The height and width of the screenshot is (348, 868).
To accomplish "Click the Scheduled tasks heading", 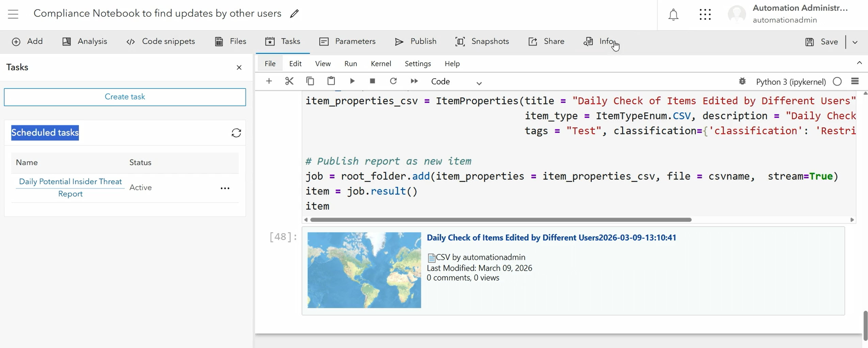I will tap(45, 133).
